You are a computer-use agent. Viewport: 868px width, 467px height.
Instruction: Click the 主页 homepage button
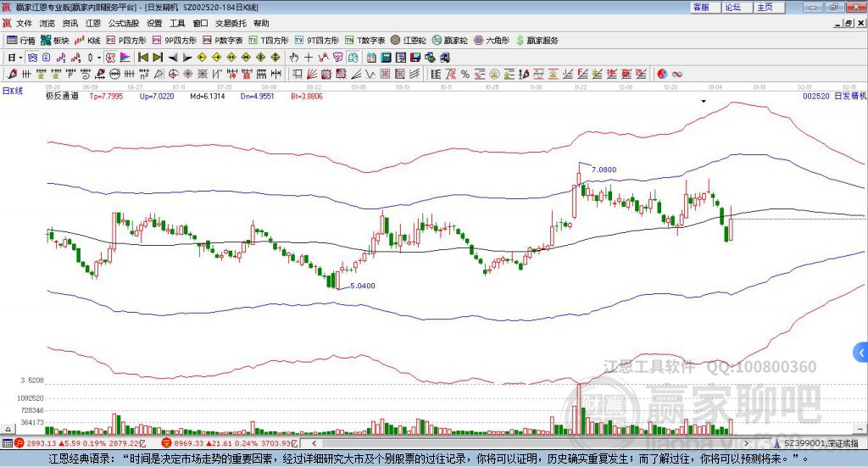[769, 7]
